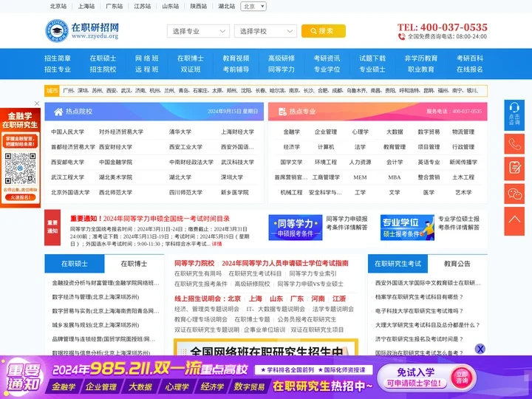Screen dimensions: 532x399
Task: Open 详情 link in the notice
Action: [x=216, y=244]
